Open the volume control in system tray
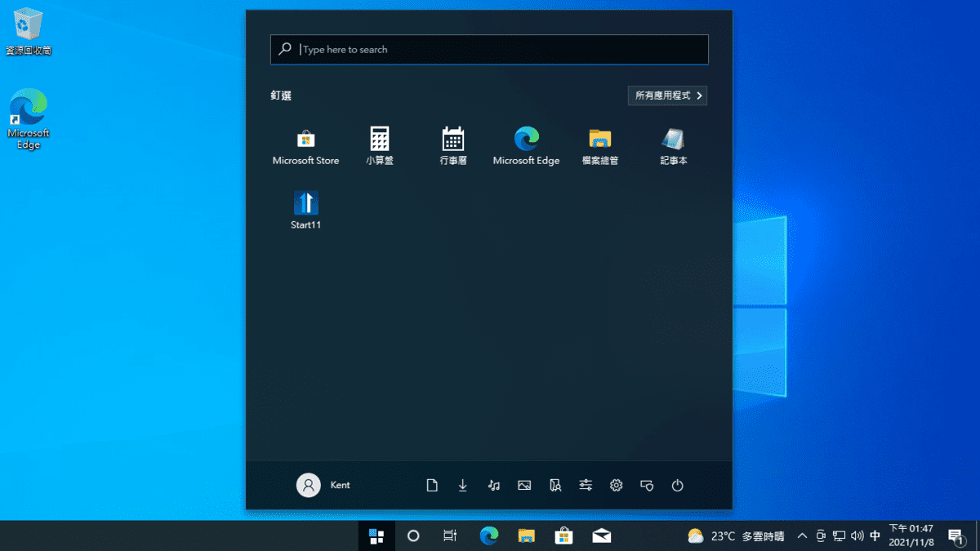 coord(857,536)
